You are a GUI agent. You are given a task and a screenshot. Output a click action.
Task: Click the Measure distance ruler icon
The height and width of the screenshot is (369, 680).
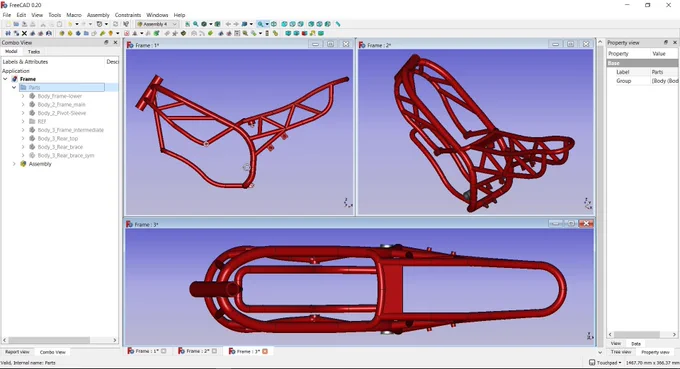pyautogui.click(x=337, y=24)
